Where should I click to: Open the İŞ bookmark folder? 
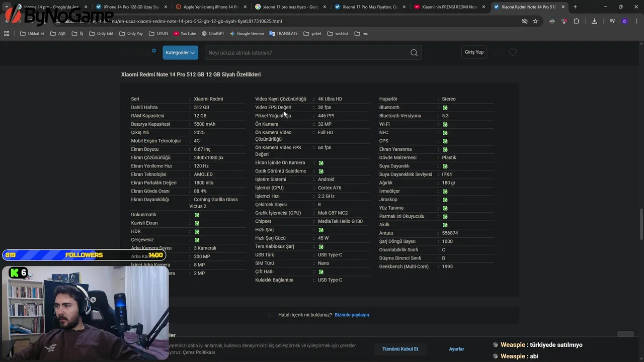[x=77, y=33]
